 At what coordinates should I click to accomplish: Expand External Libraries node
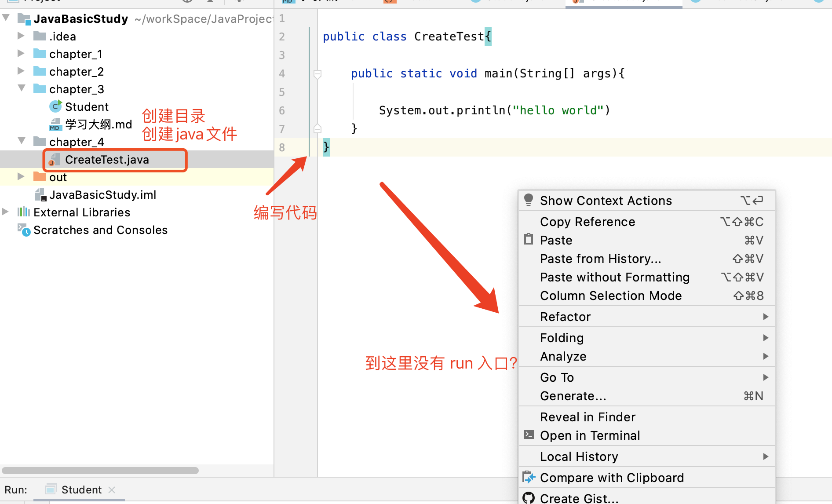5,212
